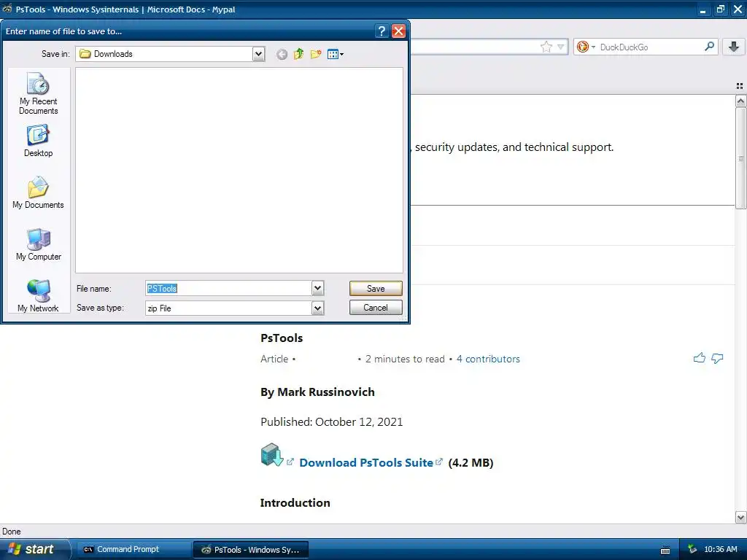The height and width of the screenshot is (560, 747).
Task: Open the address bar history dropdown arrow
Action: click(561, 47)
